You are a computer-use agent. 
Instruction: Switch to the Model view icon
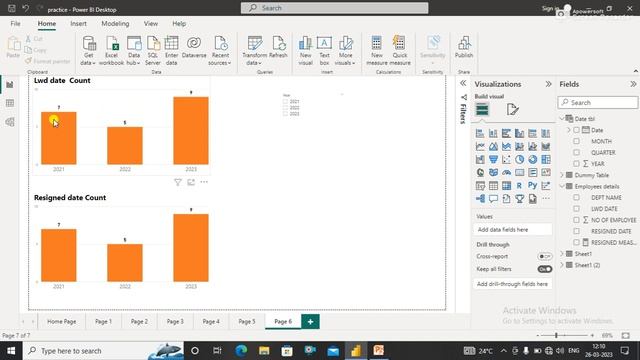10,122
